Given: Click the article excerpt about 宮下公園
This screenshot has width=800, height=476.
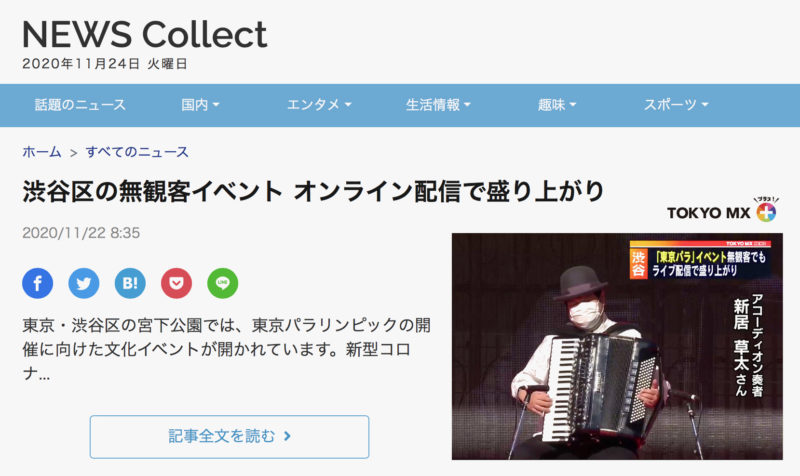Looking at the screenshot, I should pyautogui.click(x=227, y=349).
